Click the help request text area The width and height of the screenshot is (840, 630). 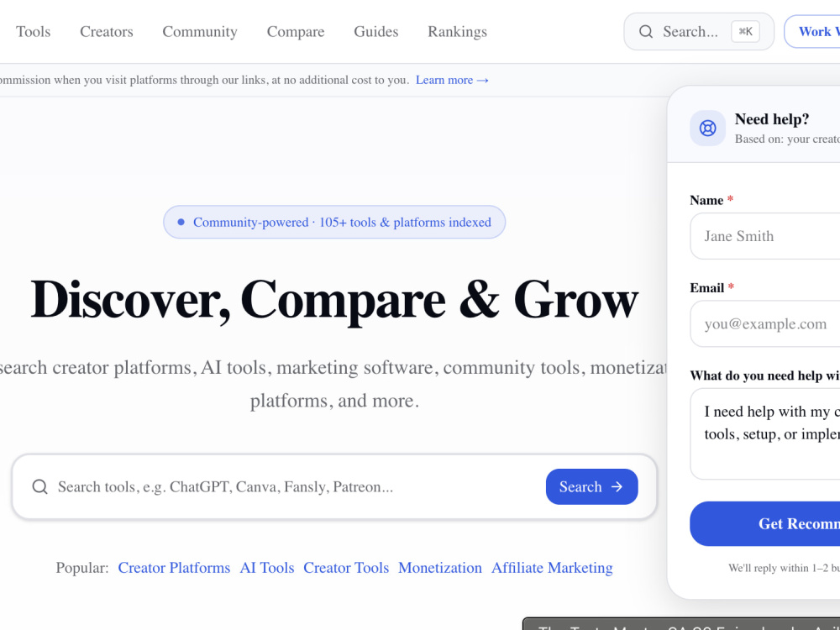tap(765, 434)
